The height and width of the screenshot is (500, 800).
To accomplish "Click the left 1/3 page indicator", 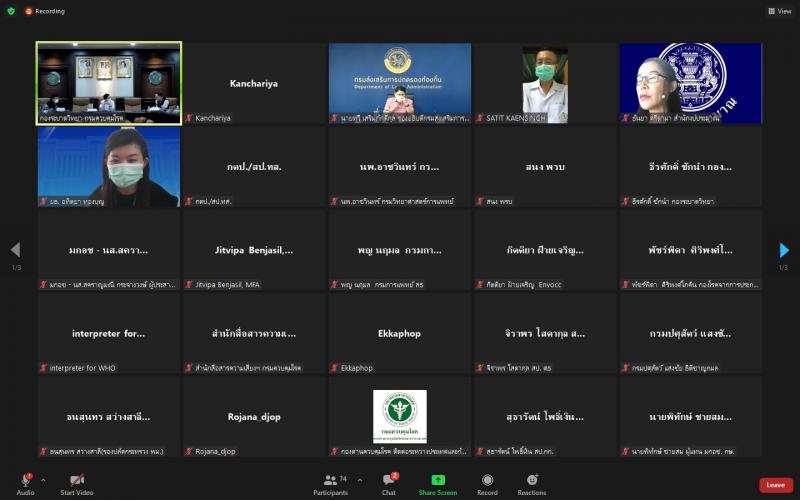I will pos(16,267).
